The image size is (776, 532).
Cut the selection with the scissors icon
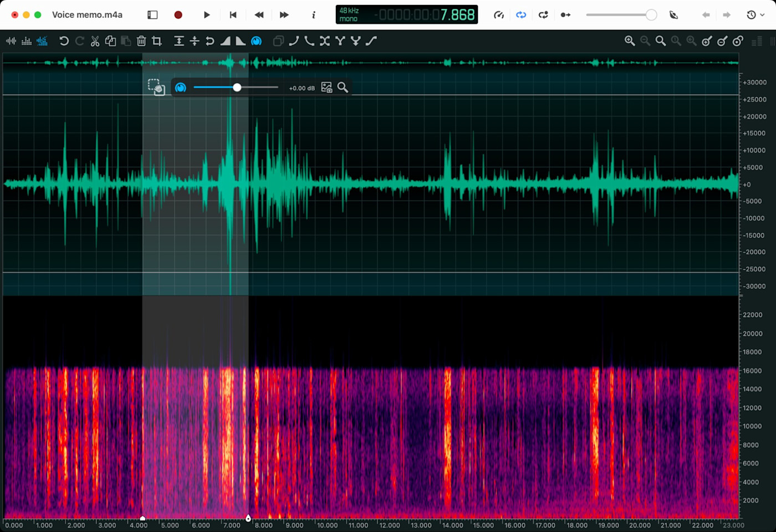coord(95,41)
